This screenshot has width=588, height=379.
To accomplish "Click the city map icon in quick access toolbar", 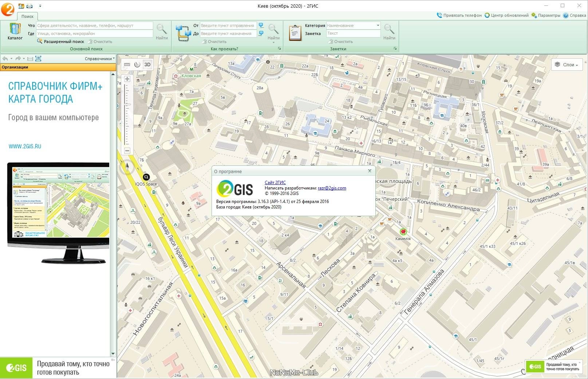I will (21, 6).
